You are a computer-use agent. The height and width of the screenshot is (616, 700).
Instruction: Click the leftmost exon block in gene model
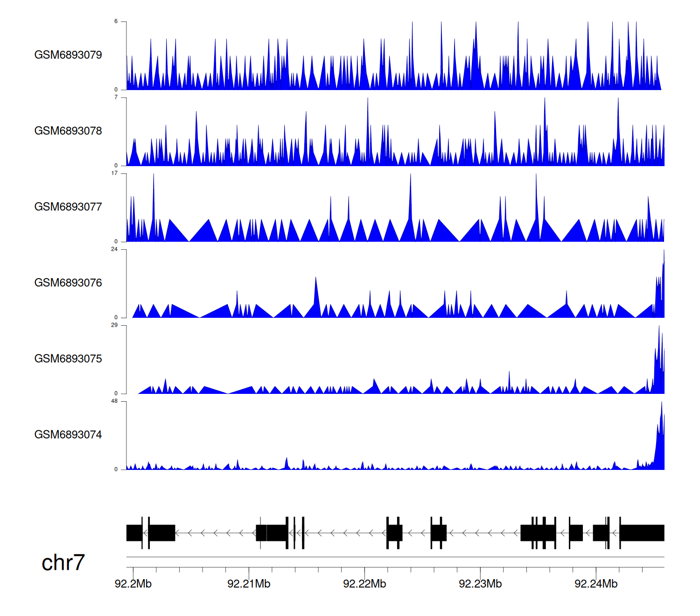point(134,533)
